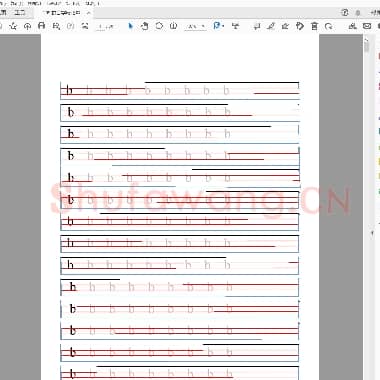This screenshot has height=380, width=380.
Task: Click the read mode display icon
Action: [236, 26]
